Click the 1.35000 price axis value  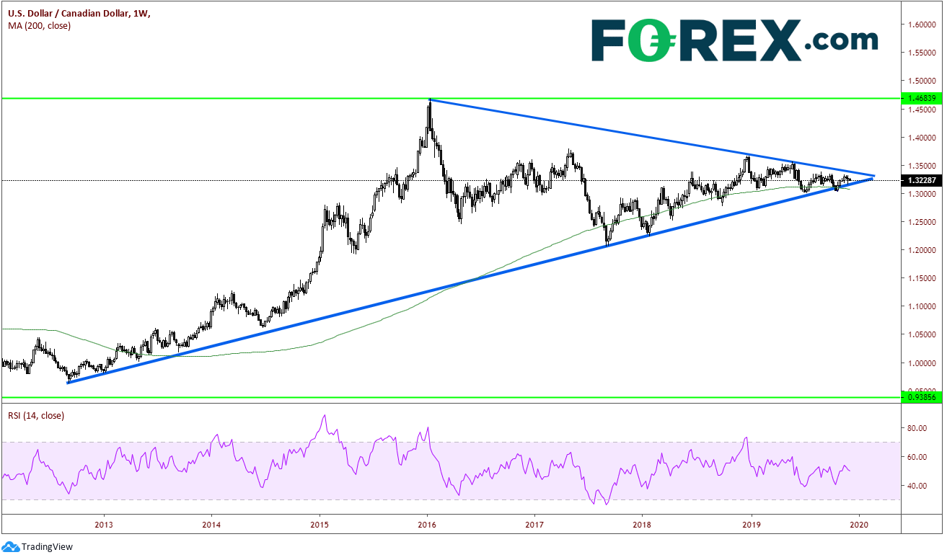click(x=923, y=165)
